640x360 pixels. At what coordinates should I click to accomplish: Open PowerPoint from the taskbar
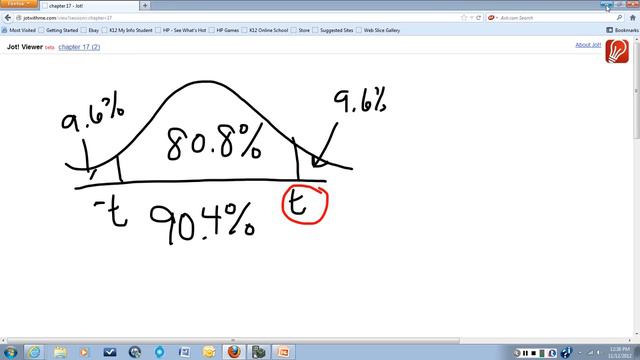(283, 352)
